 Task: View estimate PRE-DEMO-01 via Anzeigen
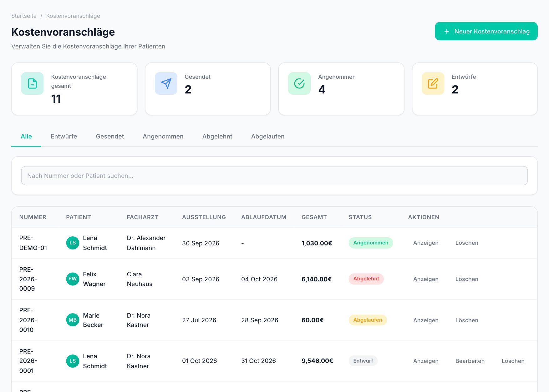pos(426,243)
